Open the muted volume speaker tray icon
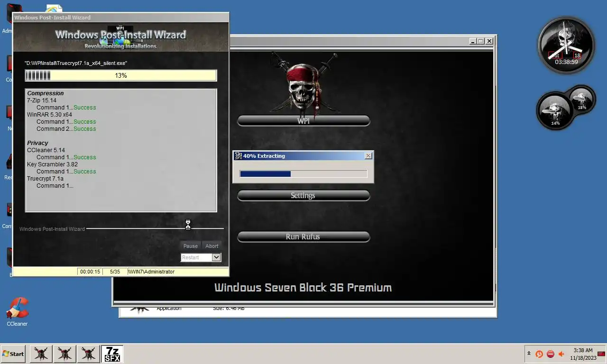Screen dimensions: 607x364 click(x=562, y=354)
